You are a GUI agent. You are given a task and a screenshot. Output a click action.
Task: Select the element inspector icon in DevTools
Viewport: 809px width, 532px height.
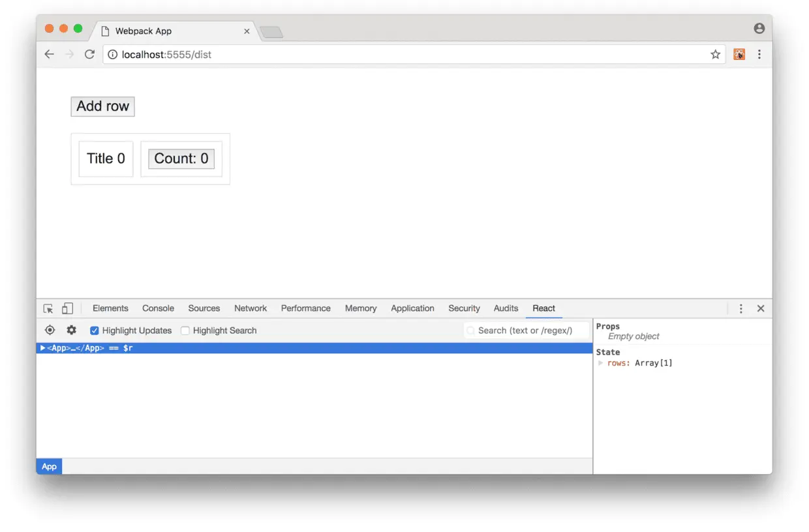coord(49,308)
